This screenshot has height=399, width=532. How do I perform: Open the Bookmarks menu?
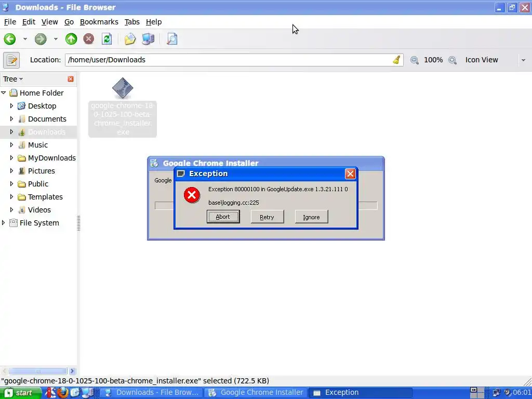coord(99,22)
